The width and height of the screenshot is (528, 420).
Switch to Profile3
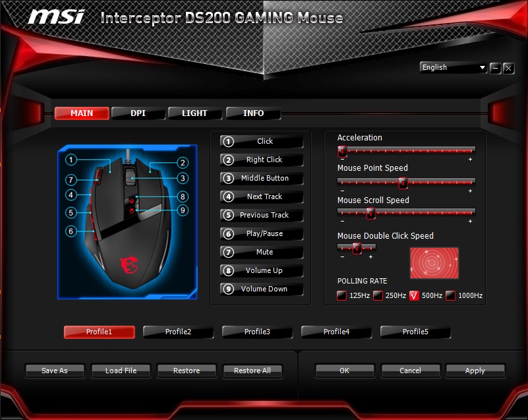coord(257,332)
